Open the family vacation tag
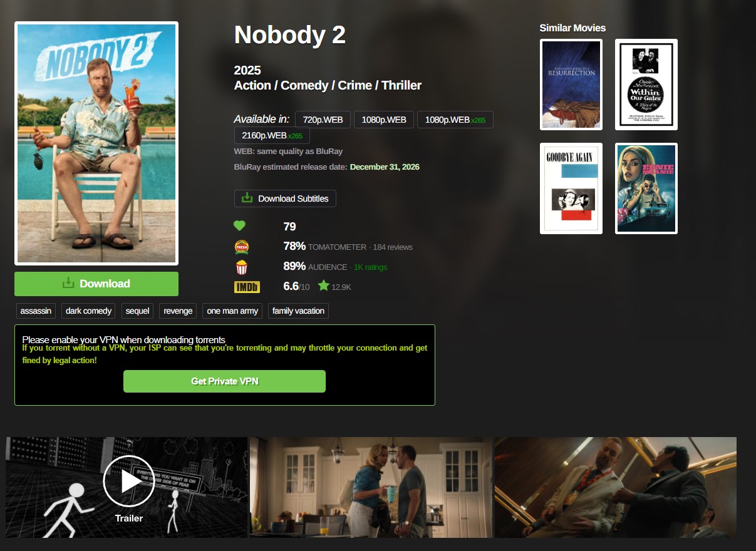The width and height of the screenshot is (756, 551). [x=298, y=311]
